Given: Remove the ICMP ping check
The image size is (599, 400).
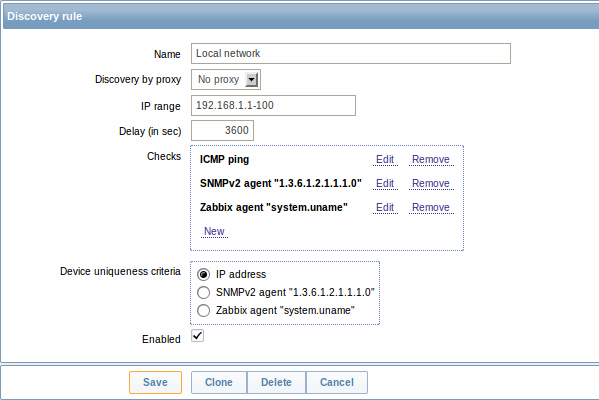Looking at the screenshot, I should [431, 159].
